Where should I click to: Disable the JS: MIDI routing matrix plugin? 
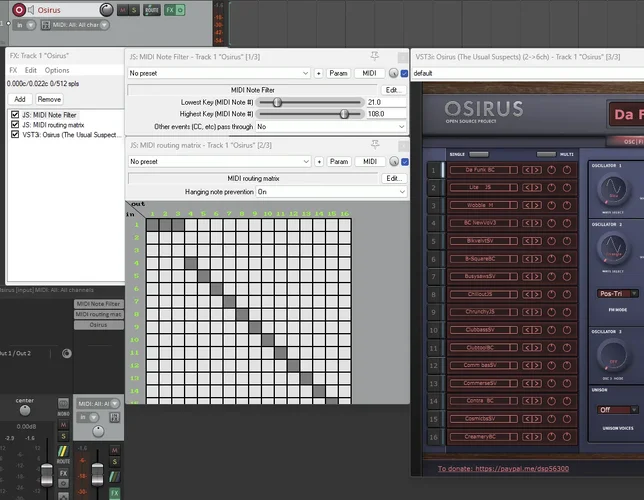pyautogui.click(x=14, y=124)
